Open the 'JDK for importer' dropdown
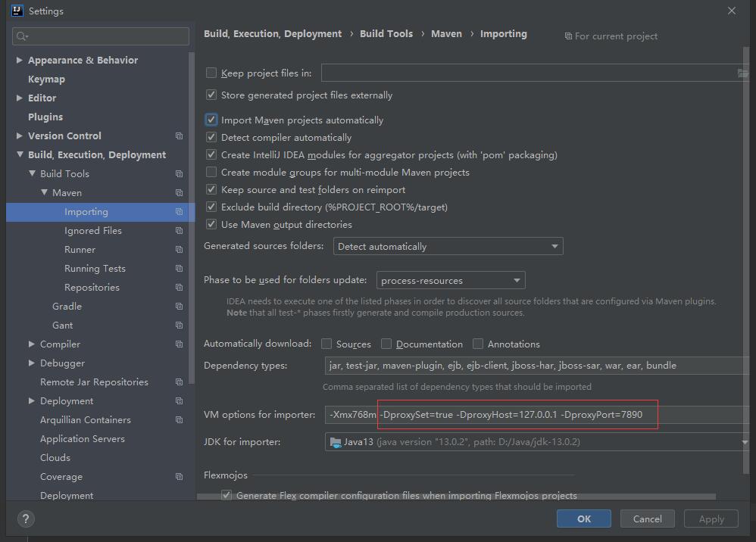The width and height of the screenshot is (756, 542). [536, 442]
